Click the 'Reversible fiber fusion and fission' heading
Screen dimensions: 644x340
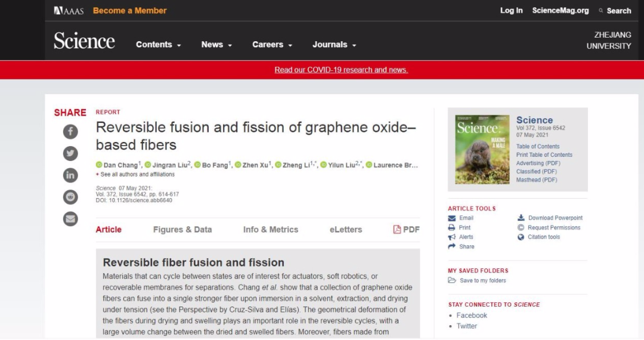tap(193, 262)
